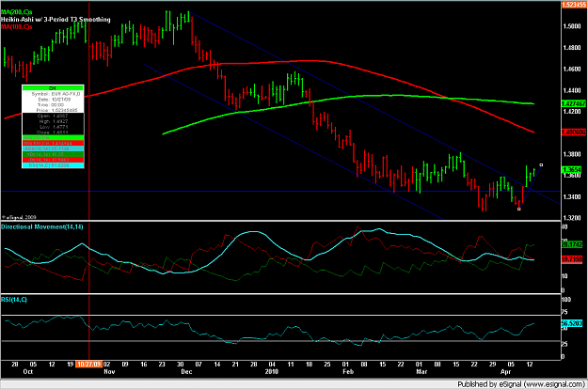Click the Nov month label on time axis
The image size is (588, 389).
[109, 372]
